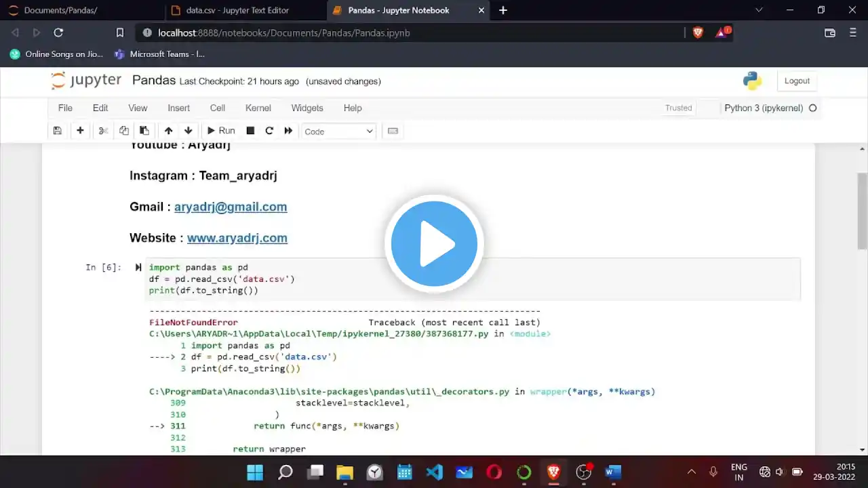Image resolution: width=868 pixels, height=488 pixels.
Task: Save the notebook with the floppy disk icon
Action: (x=58, y=131)
